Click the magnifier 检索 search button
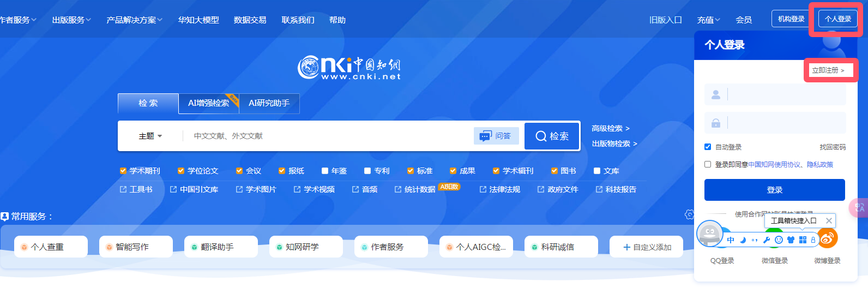Image resolution: width=868 pixels, height=287 pixels. 552,136
